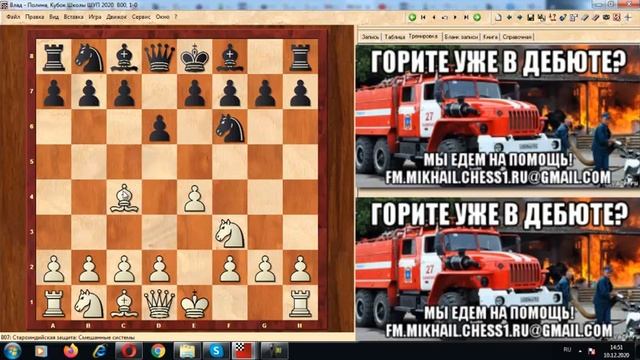
Task: Switch to the Бланк записи tab
Action: click(x=461, y=37)
